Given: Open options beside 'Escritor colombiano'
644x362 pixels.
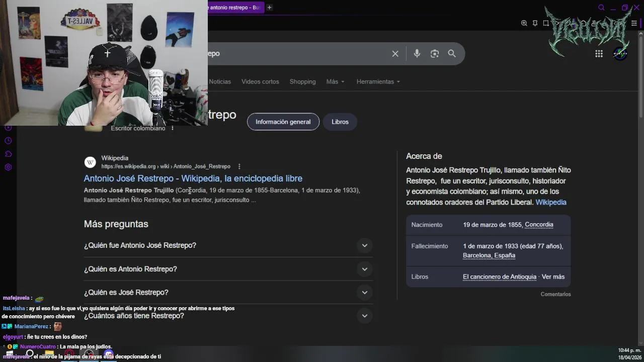Looking at the screenshot, I should tap(172, 128).
